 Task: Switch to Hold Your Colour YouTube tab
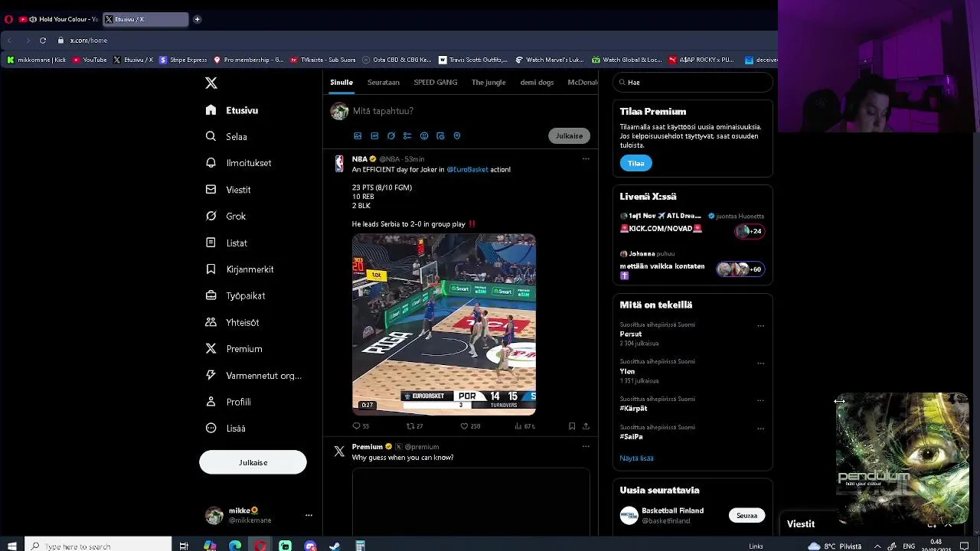point(59,19)
